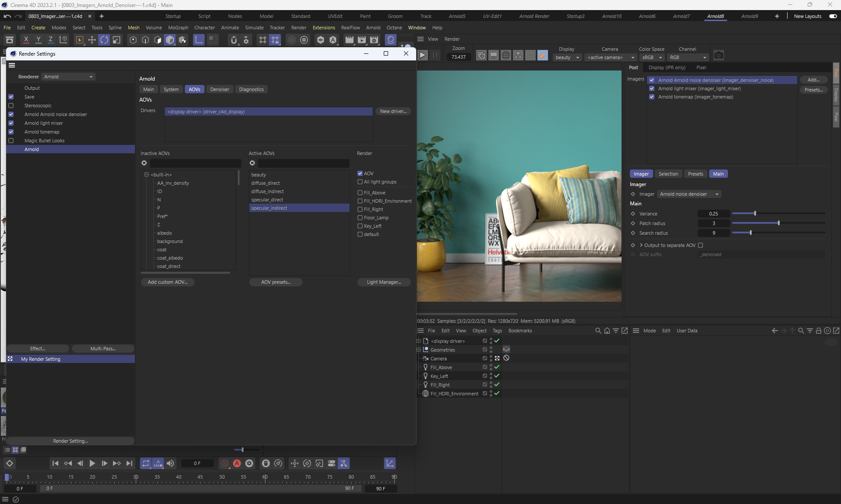Start IPR render with play icon
Image resolution: width=841 pixels, height=504 pixels.
point(422,56)
